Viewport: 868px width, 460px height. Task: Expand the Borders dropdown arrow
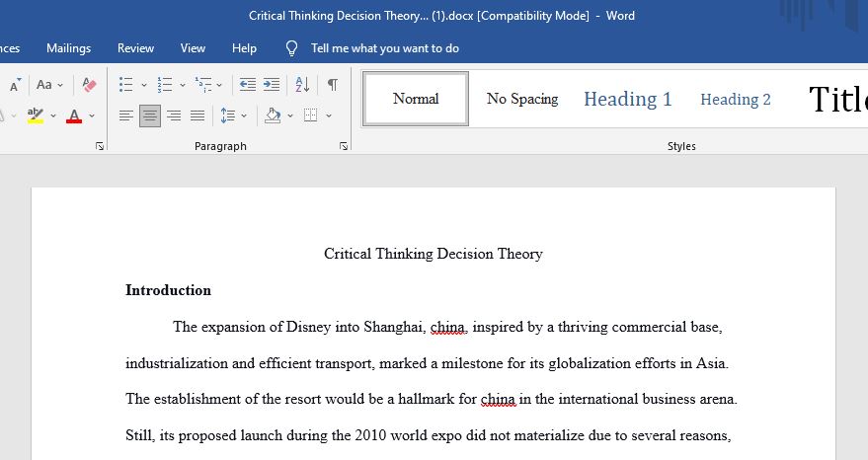[x=328, y=116]
